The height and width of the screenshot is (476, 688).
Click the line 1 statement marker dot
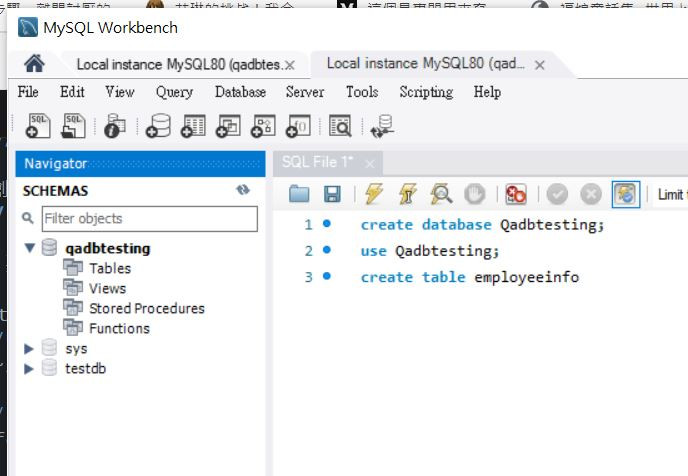(327, 224)
